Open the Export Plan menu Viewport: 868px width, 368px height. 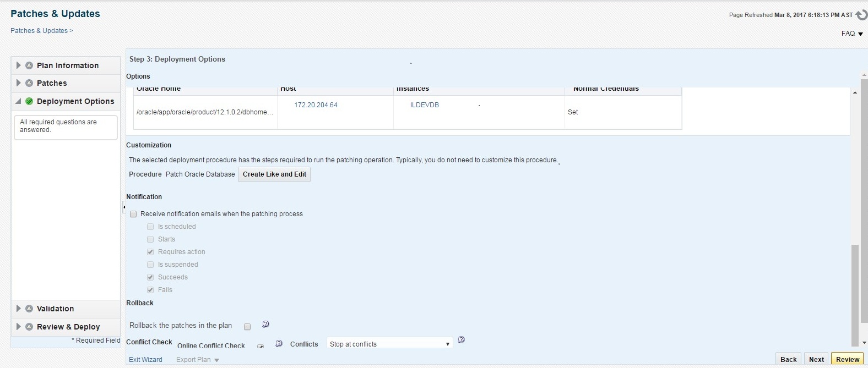click(198, 360)
